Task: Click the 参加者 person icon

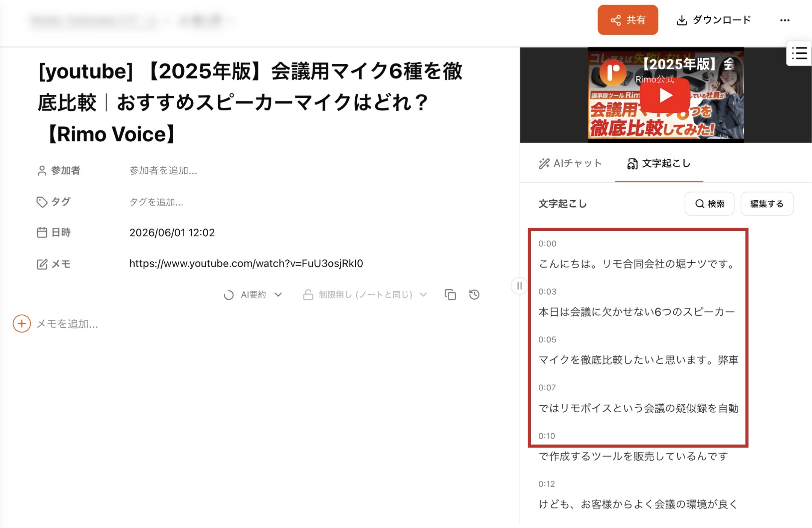Action: click(42, 171)
